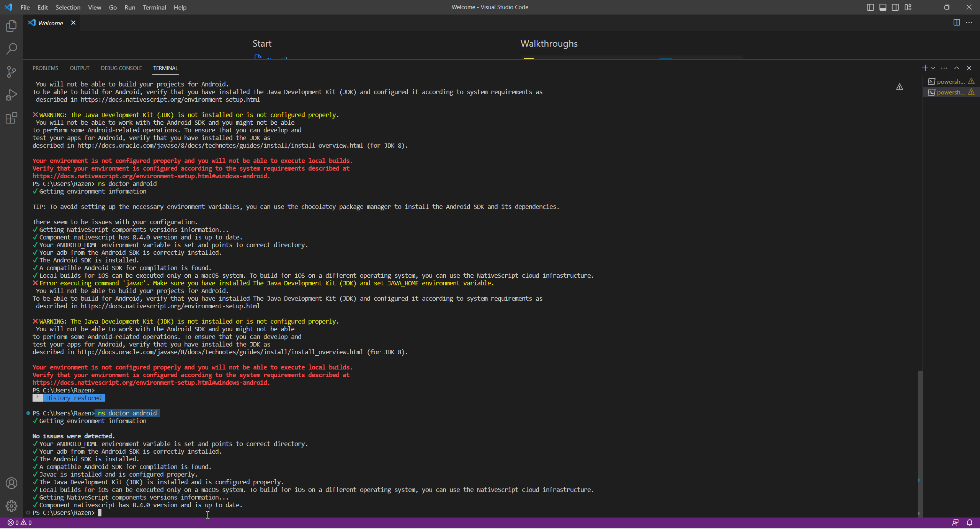Open the Terminal menu in menu bar
Image resolution: width=980 pixels, height=529 pixels.
[x=154, y=7]
